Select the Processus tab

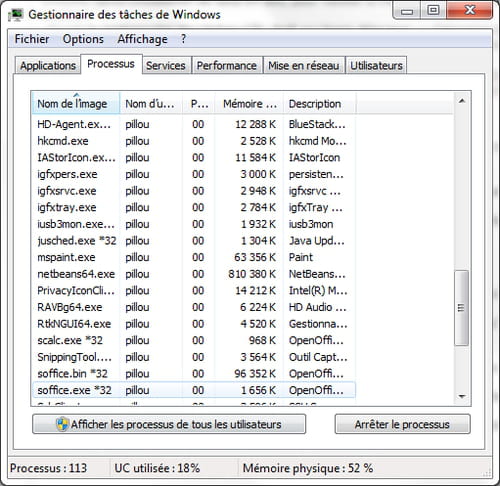(111, 64)
